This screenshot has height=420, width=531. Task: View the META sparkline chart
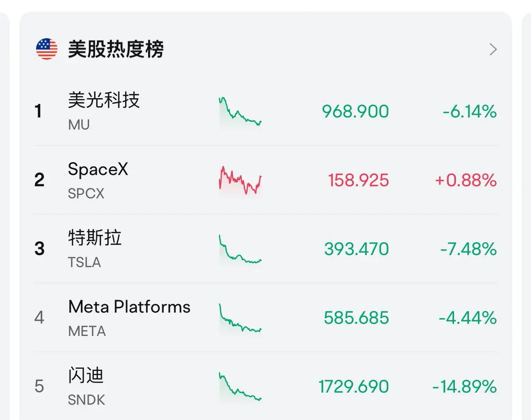[x=240, y=318]
